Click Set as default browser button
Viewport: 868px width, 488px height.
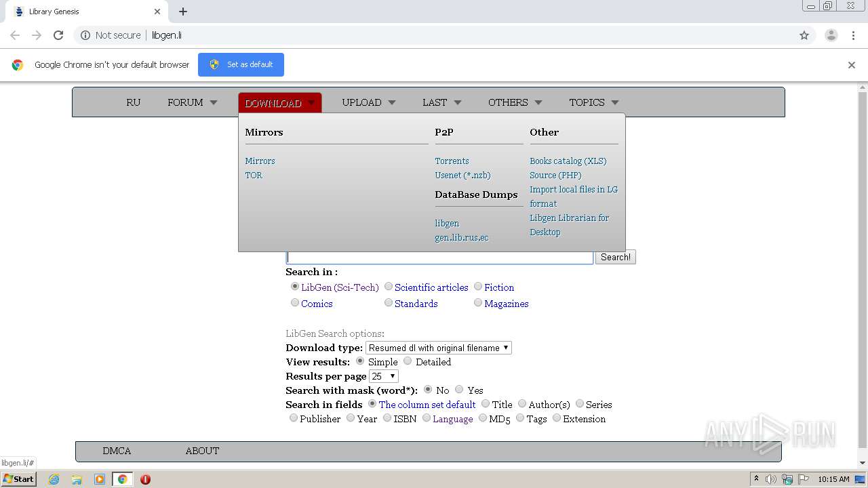(x=241, y=65)
